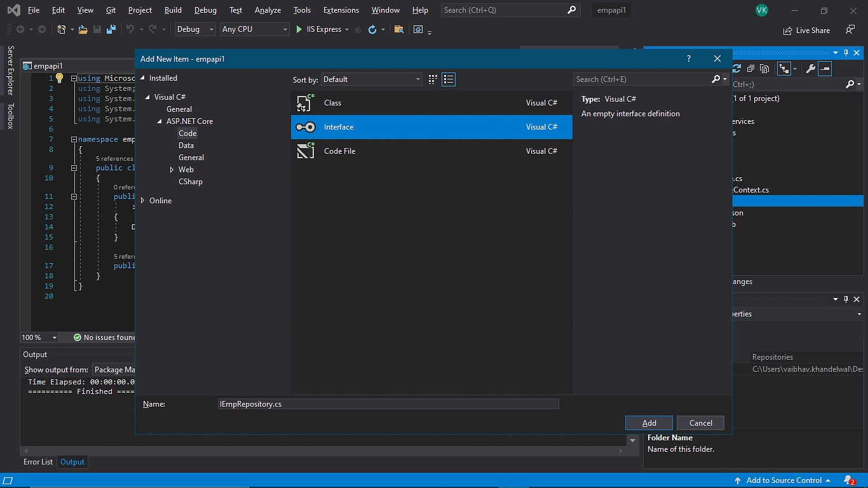Expand the Web tree node
The width and height of the screenshot is (868, 488).
(x=172, y=170)
